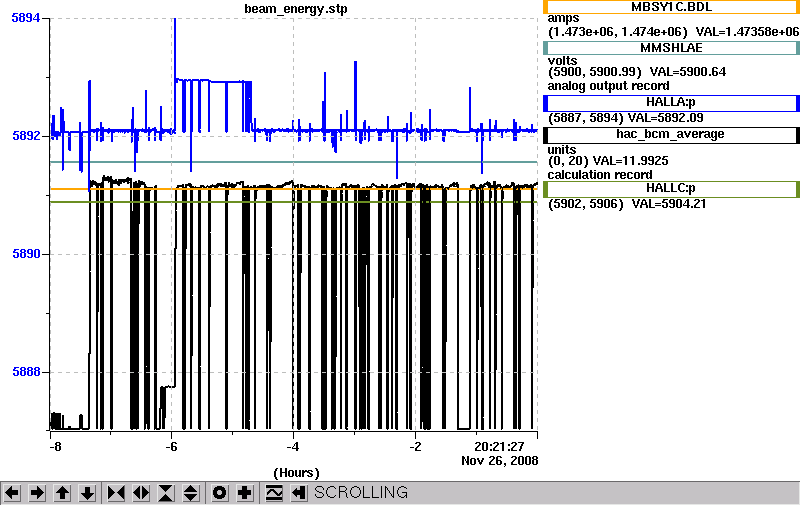Select the hac_bcm_average curve legend

[671, 135]
